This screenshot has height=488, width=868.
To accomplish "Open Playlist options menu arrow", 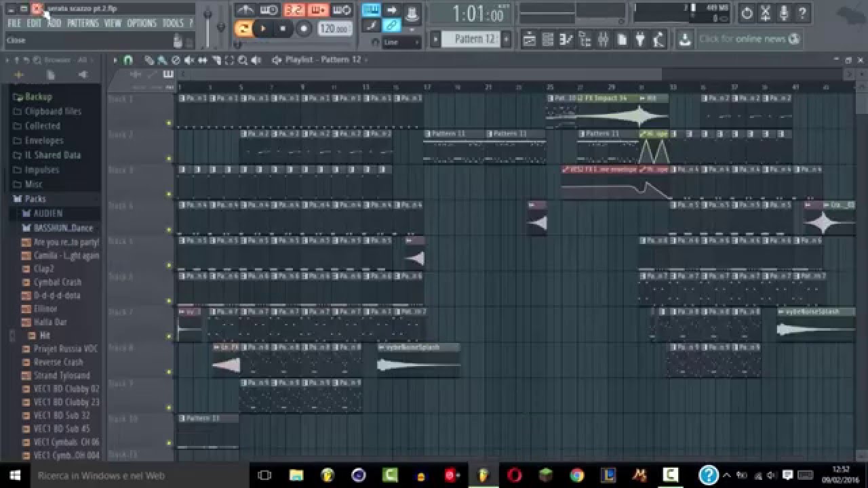I will click(x=115, y=60).
